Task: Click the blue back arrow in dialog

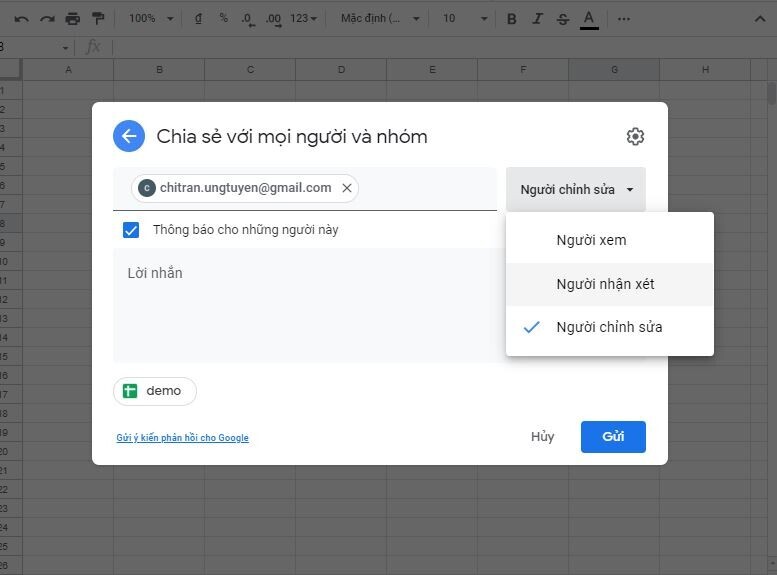Action: coord(129,136)
